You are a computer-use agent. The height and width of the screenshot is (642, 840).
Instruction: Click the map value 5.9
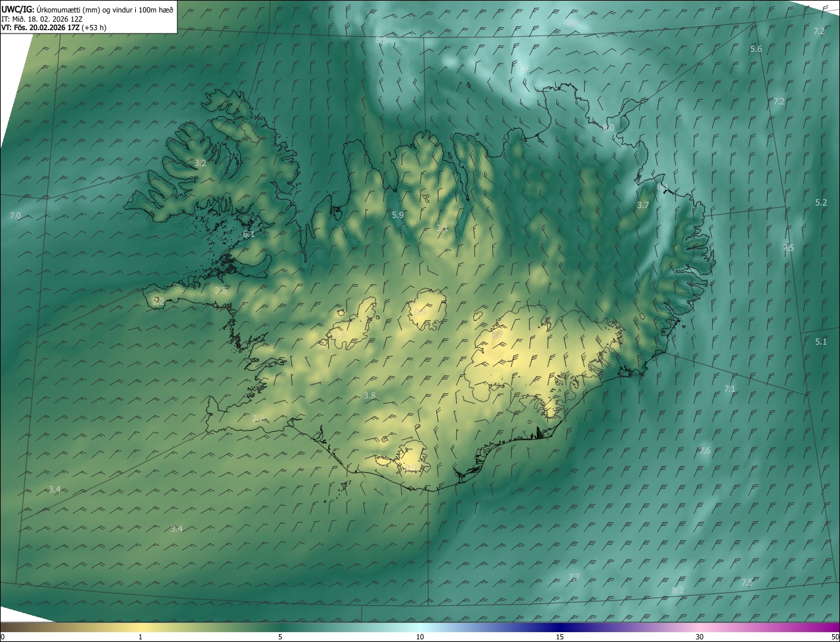(x=398, y=215)
